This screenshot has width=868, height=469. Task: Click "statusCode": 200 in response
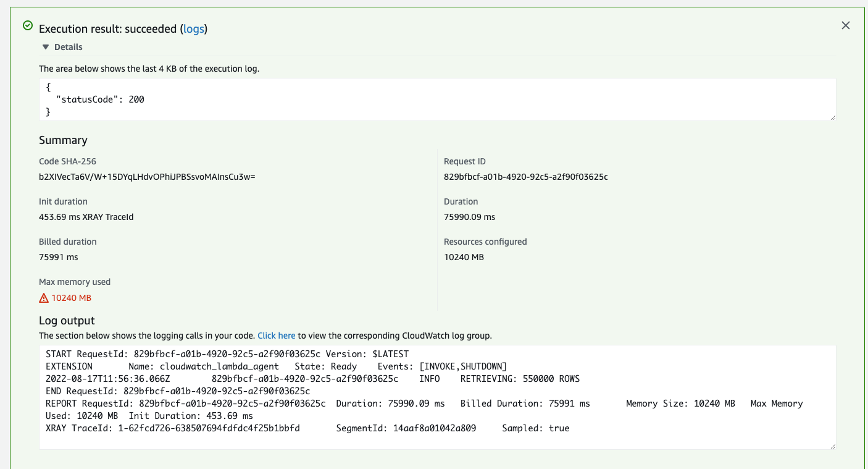click(100, 99)
